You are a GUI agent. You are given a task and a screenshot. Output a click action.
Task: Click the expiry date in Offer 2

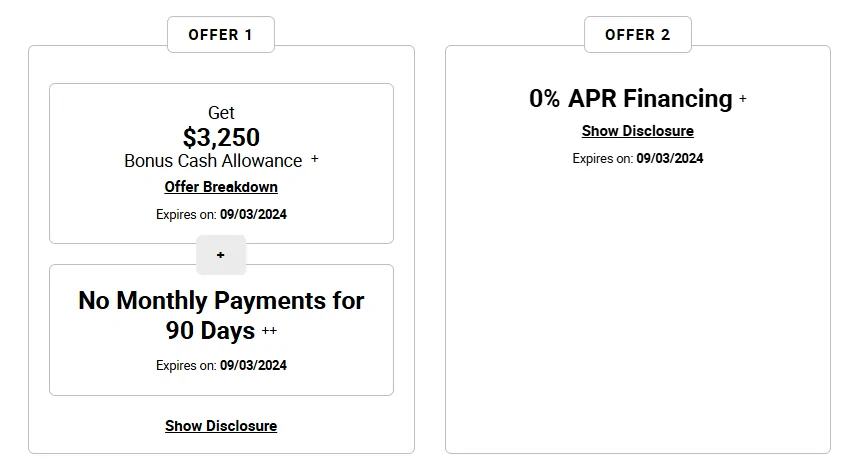pyautogui.click(x=670, y=158)
